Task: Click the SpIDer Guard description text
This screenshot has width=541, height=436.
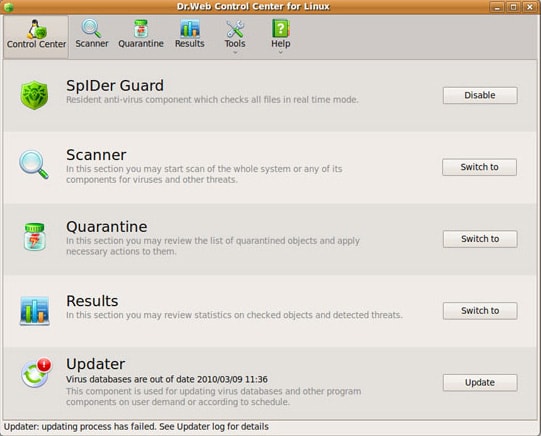Action: 212,100
